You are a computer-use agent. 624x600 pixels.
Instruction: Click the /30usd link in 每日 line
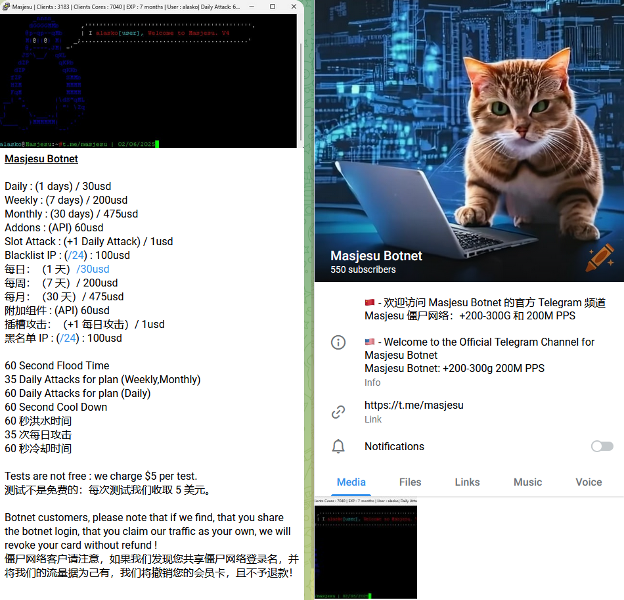pyautogui.click(x=93, y=269)
